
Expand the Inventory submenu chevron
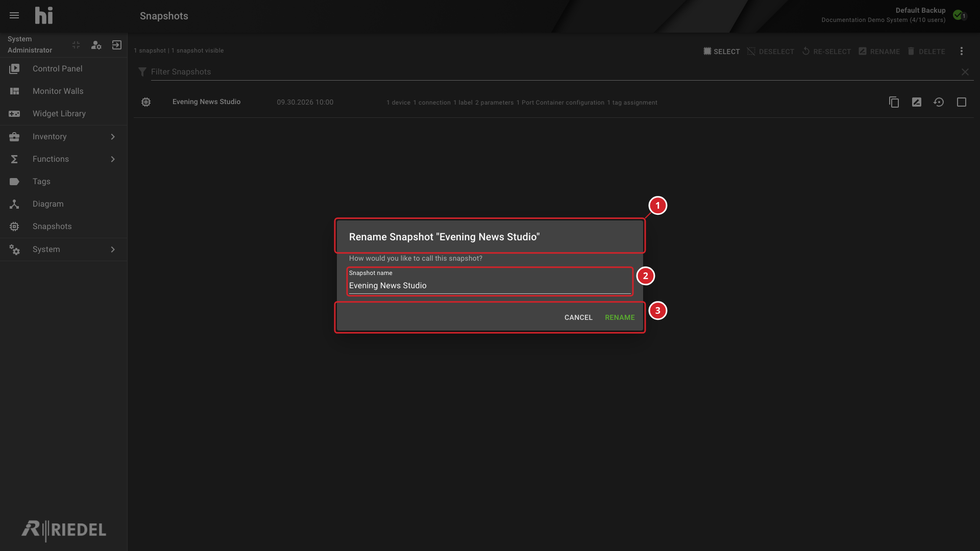click(113, 137)
